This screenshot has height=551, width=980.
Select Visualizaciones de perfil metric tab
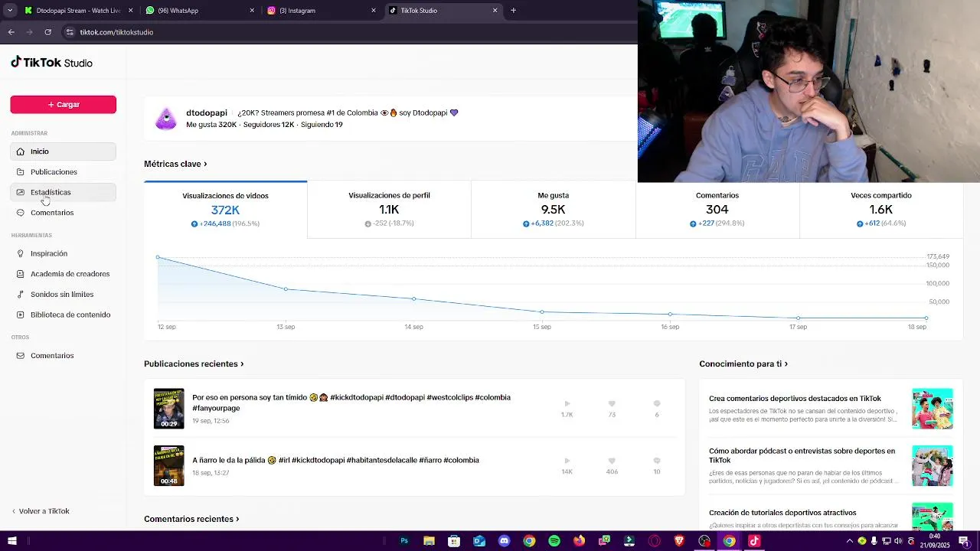(389, 210)
